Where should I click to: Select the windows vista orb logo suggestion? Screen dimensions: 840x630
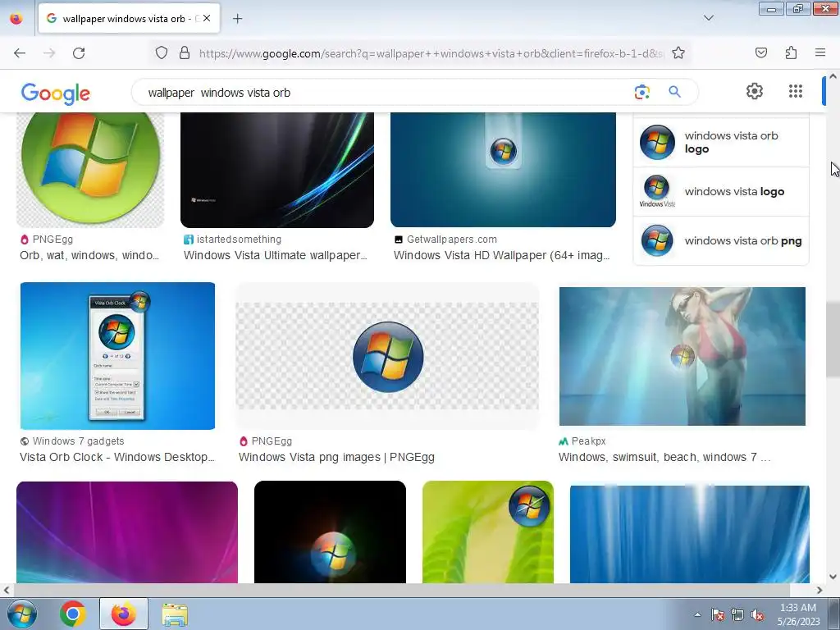coord(721,143)
